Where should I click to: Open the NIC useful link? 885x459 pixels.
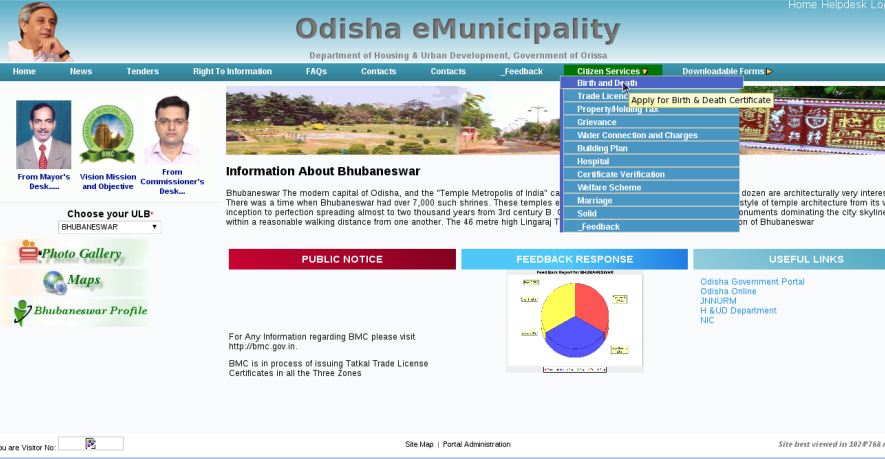point(707,320)
